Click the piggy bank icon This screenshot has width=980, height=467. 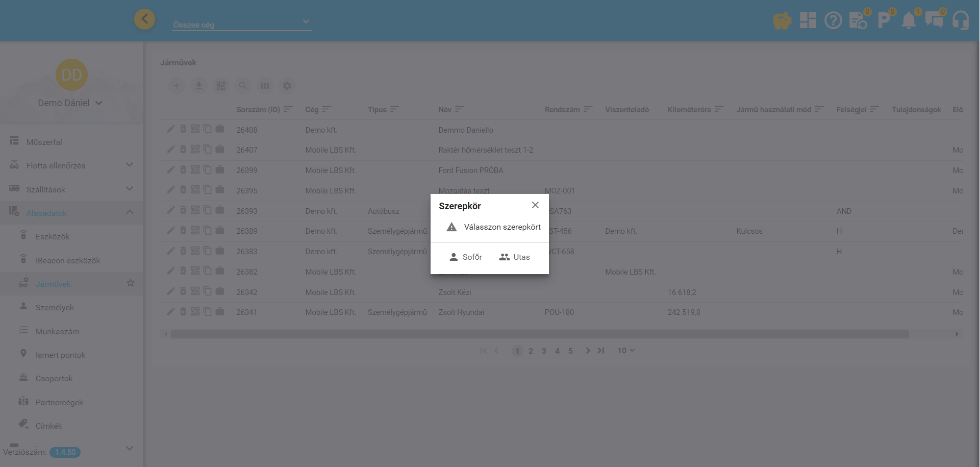pos(782,21)
